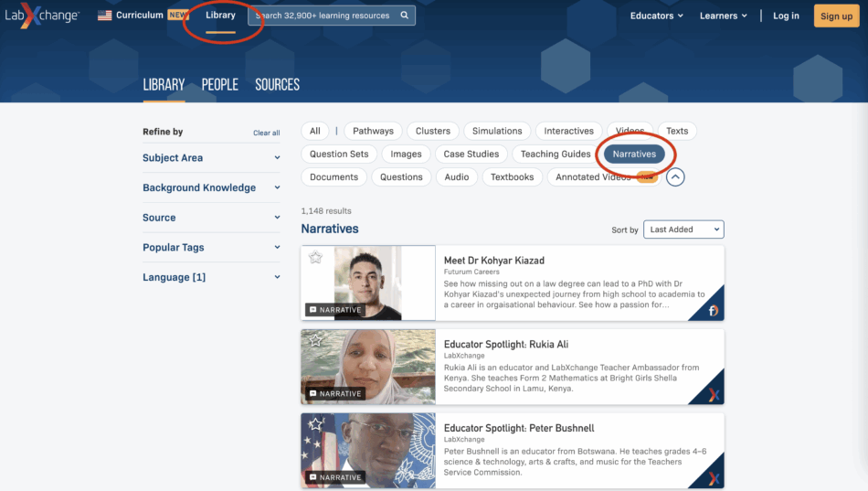868x491 pixels.
Task: Filter by Interactives
Action: click(x=568, y=132)
